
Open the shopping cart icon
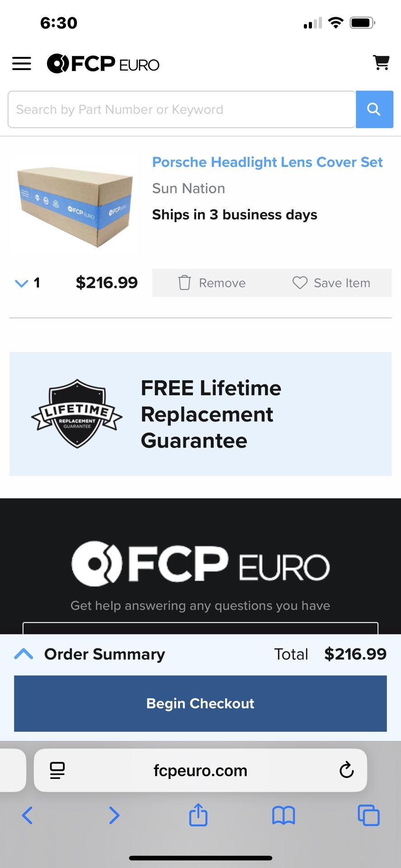pos(381,63)
